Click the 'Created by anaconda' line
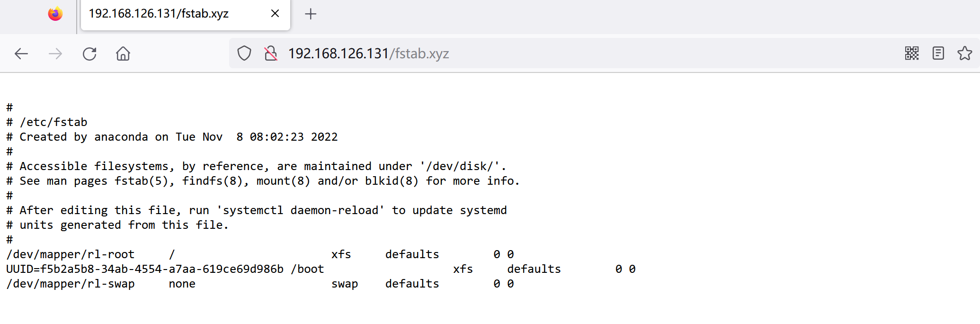This screenshot has width=980, height=324. 172,137
